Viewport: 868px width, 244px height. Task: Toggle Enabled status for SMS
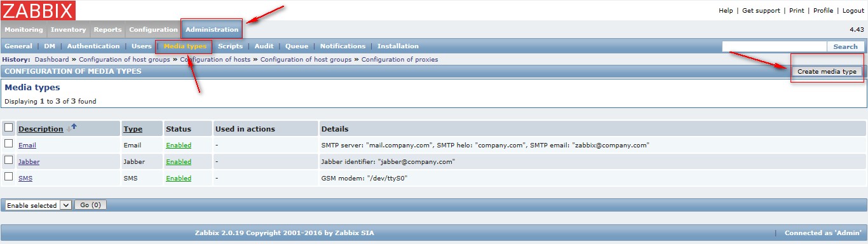tap(179, 179)
